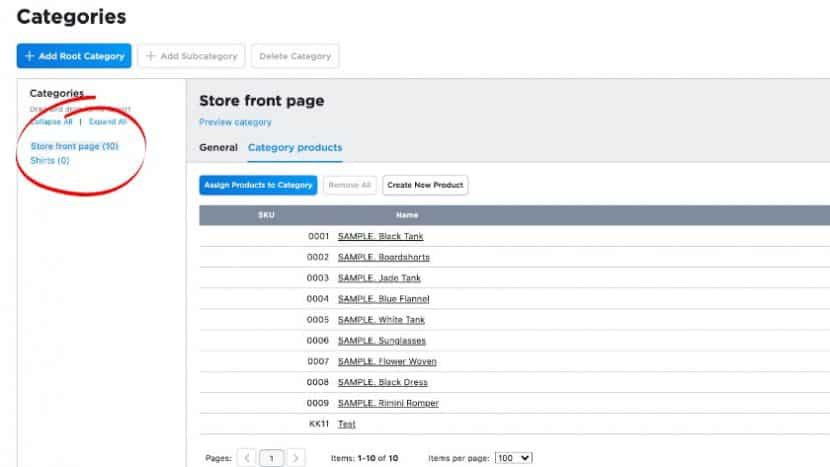Viewport: 830px width, 467px height.
Task: Open the Test product link
Action: 346,424
